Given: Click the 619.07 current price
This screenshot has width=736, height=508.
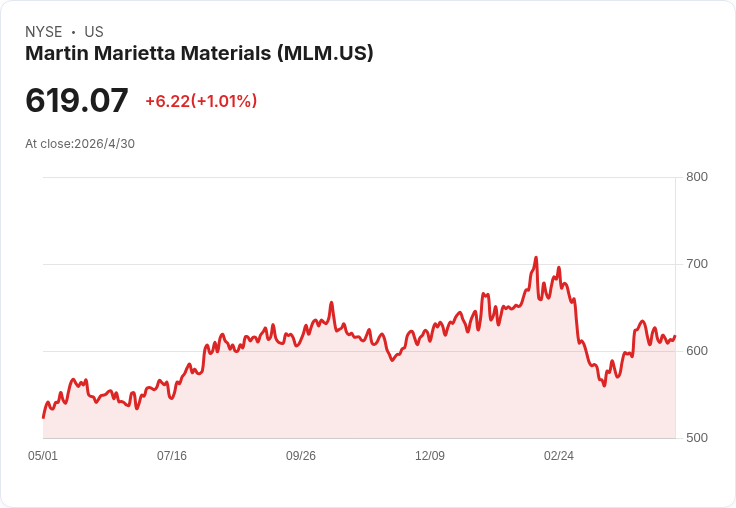Looking at the screenshot, I should (x=77, y=100).
